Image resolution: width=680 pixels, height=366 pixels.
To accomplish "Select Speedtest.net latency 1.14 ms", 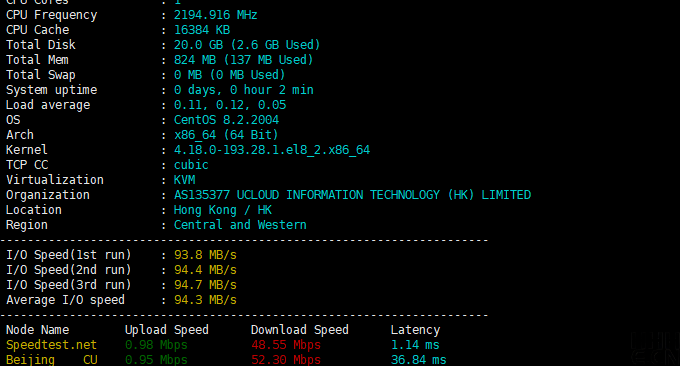I will (x=415, y=345).
